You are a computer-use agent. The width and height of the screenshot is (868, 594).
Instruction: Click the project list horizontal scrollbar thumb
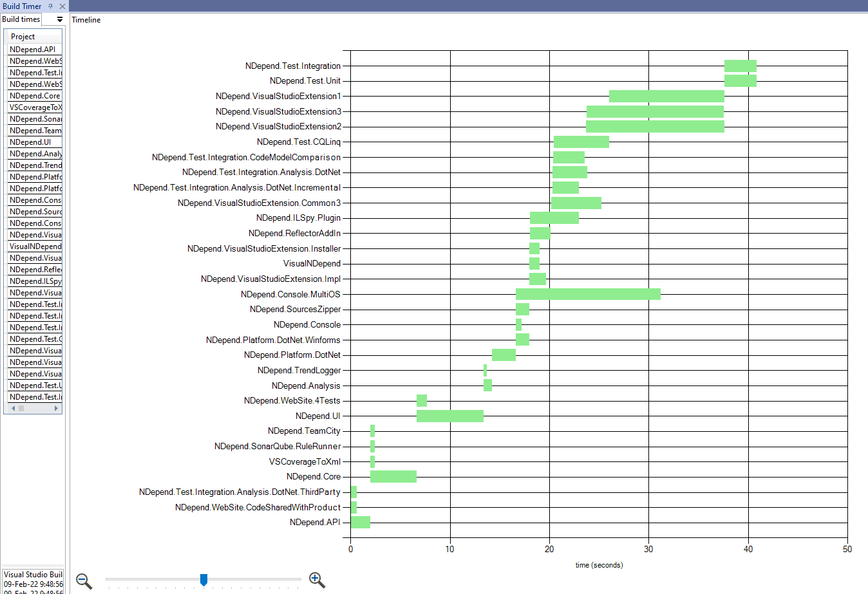[x=21, y=408]
